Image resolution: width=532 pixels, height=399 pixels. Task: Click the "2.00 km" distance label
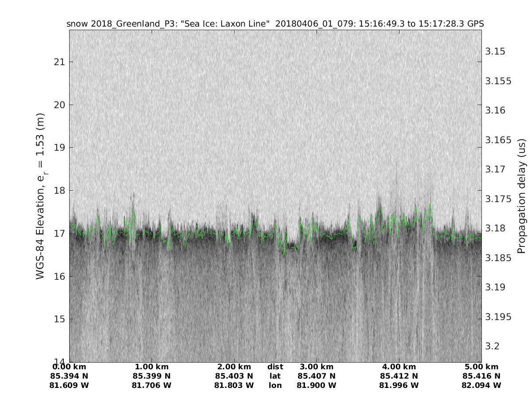coord(234,367)
